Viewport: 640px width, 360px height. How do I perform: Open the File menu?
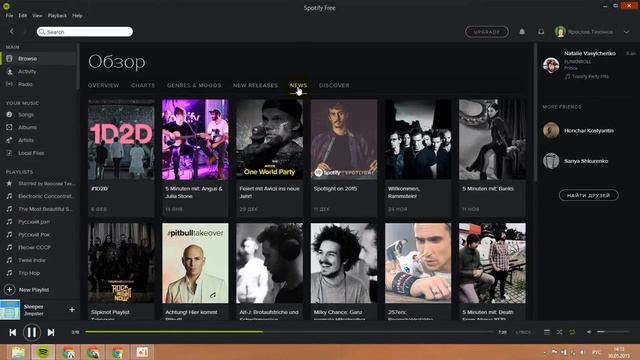pyautogui.click(x=9, y=16)
